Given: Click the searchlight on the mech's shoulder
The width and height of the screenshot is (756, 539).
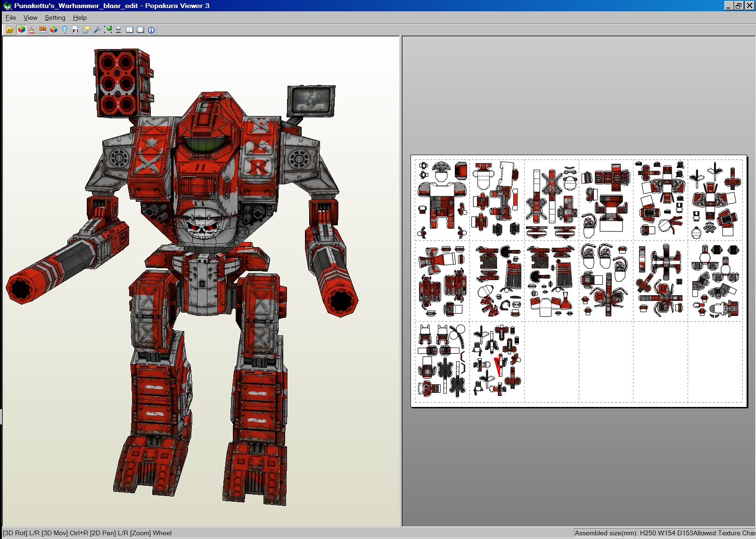Looking at the screenshot, I should [x=311, y=101].
